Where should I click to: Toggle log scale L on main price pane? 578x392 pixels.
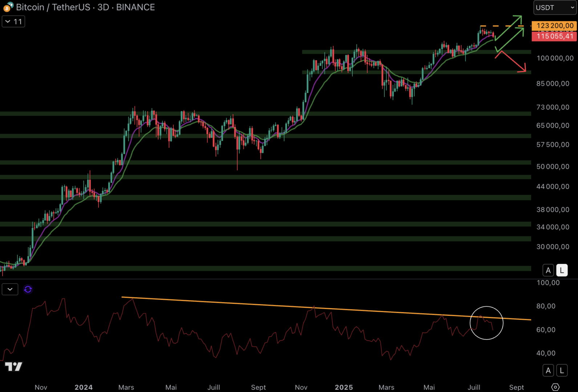click(x=562, y=270)
